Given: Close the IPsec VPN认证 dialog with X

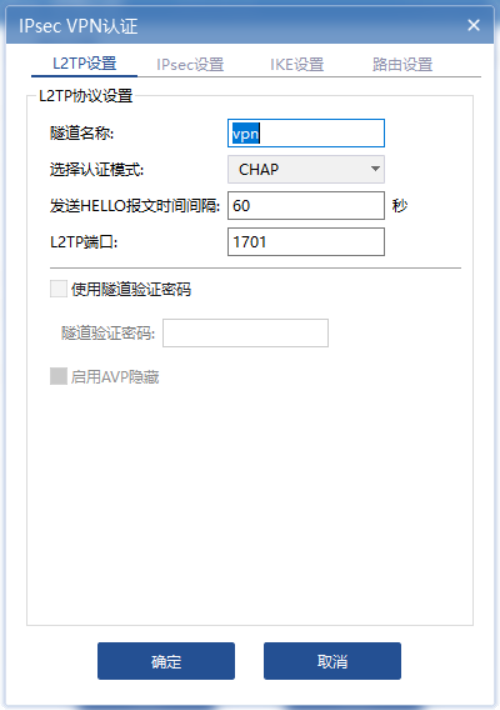Looking at the screenshot, I should pos(474,25).
